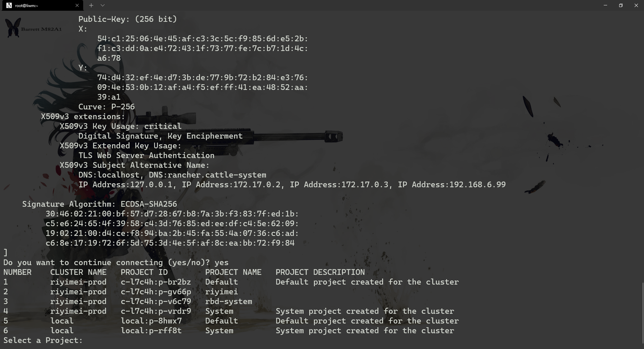
Task: Click the 'Select a Project:' prompt line
Action: 43,340
